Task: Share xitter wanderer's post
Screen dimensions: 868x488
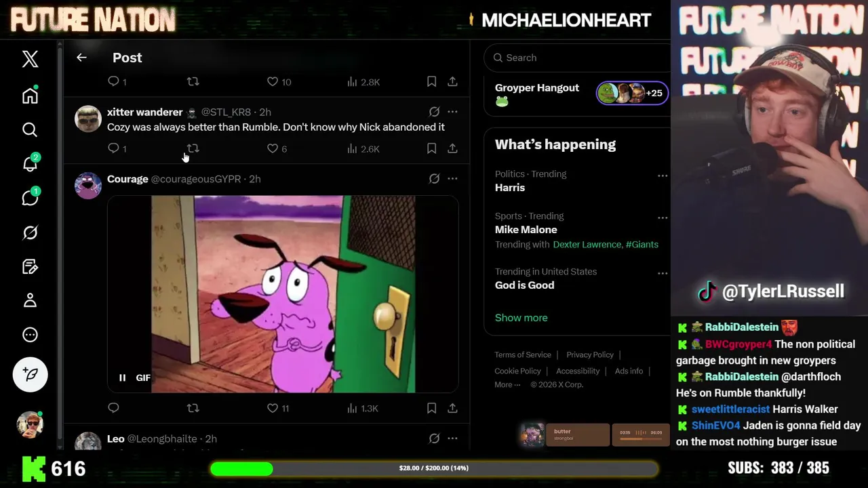Action: click(x=452, y=148)
